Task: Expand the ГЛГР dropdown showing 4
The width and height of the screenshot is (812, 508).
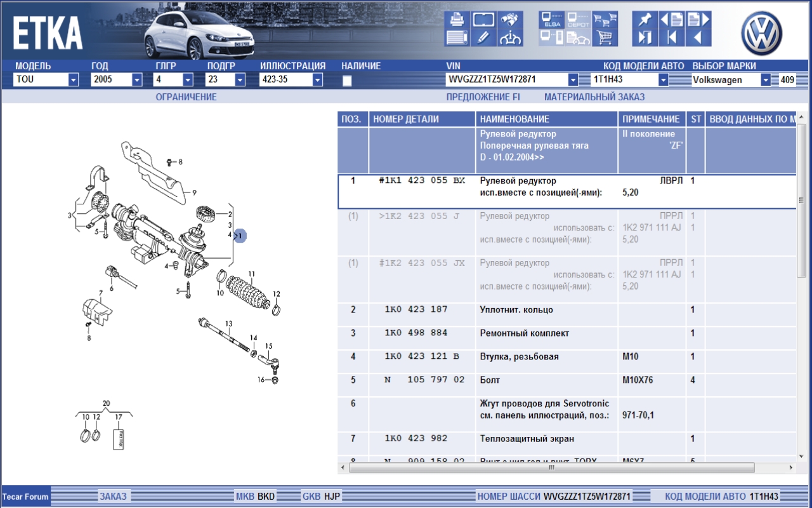Action: (188, 80)
